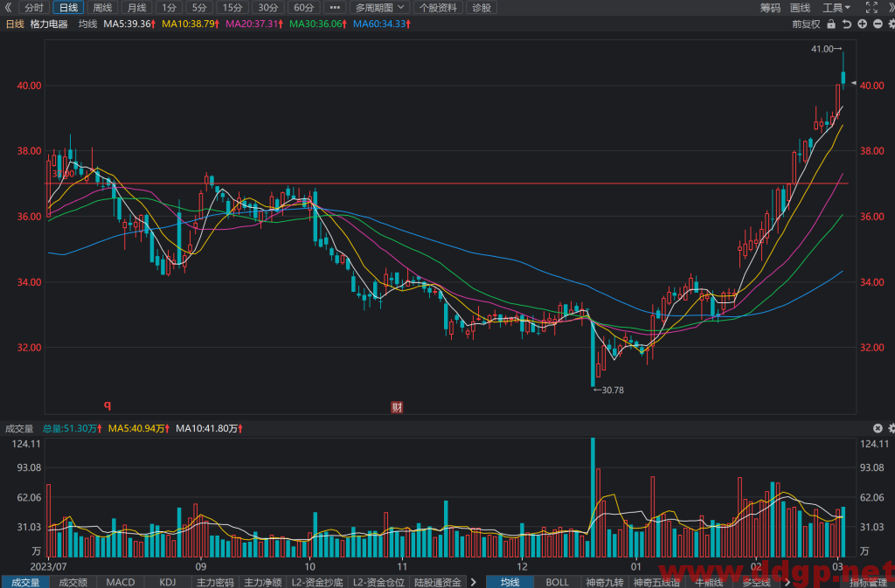Screen dimensions: 895x588
Task: Click the red q event marker
Action: 108,405
